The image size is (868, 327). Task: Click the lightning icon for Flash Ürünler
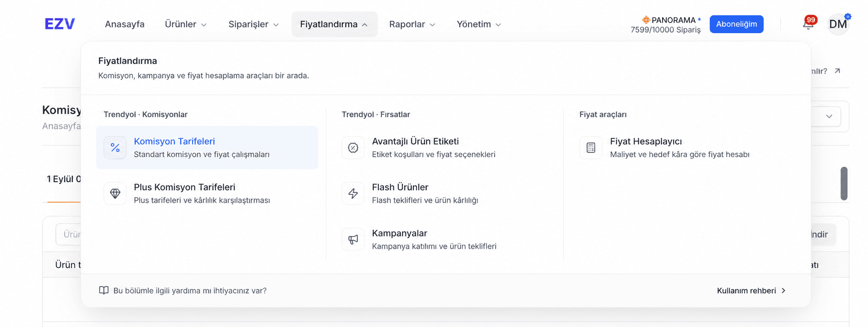[x=353, y=193]
